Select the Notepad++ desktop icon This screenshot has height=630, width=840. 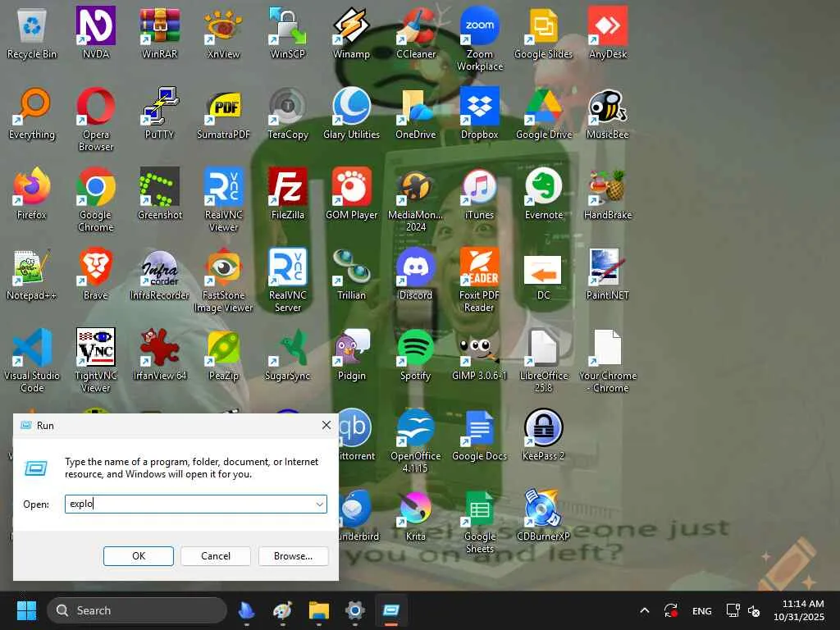(x=32, y=274)
